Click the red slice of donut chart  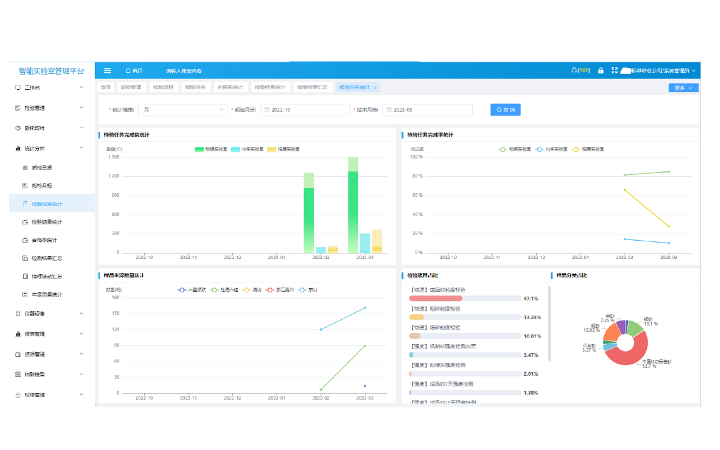pyautogui.click(x=631, y=354)
